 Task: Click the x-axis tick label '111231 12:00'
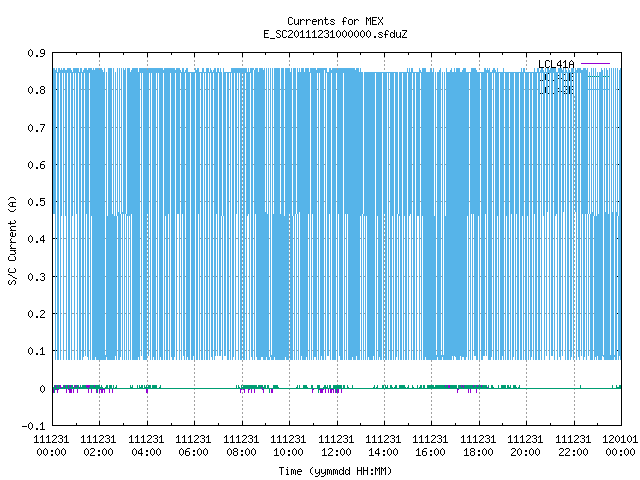point(336,446)
